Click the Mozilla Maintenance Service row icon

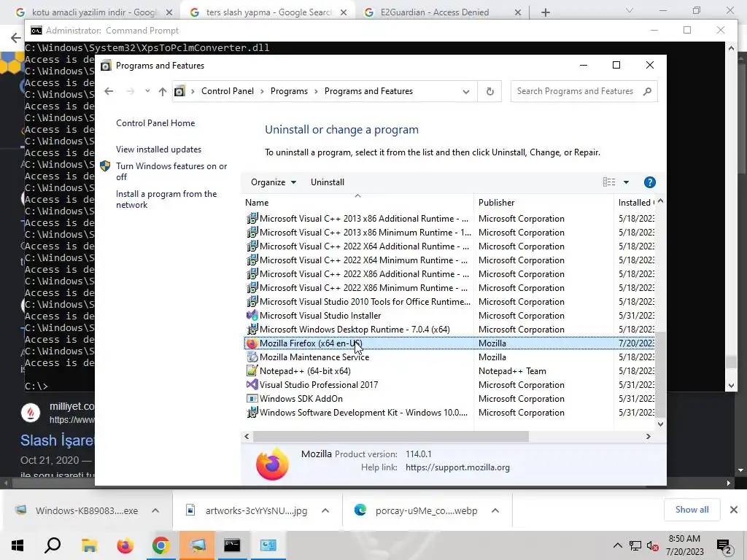pyautogui.click(x=252, y=357)
